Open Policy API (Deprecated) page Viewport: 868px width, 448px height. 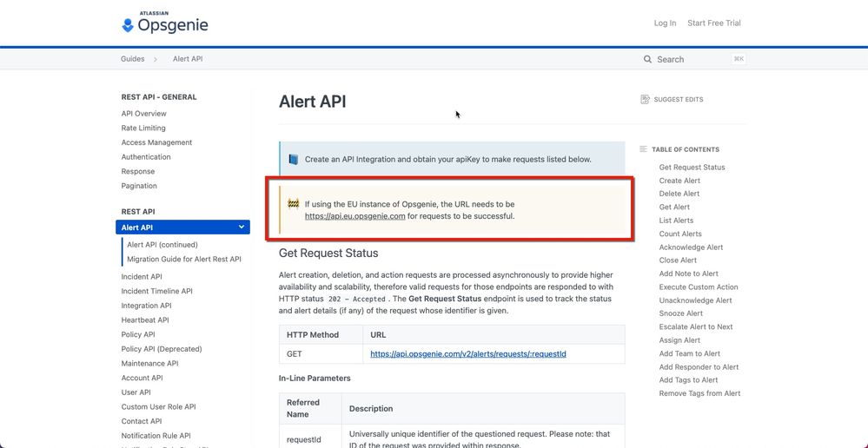pos(162,349)
